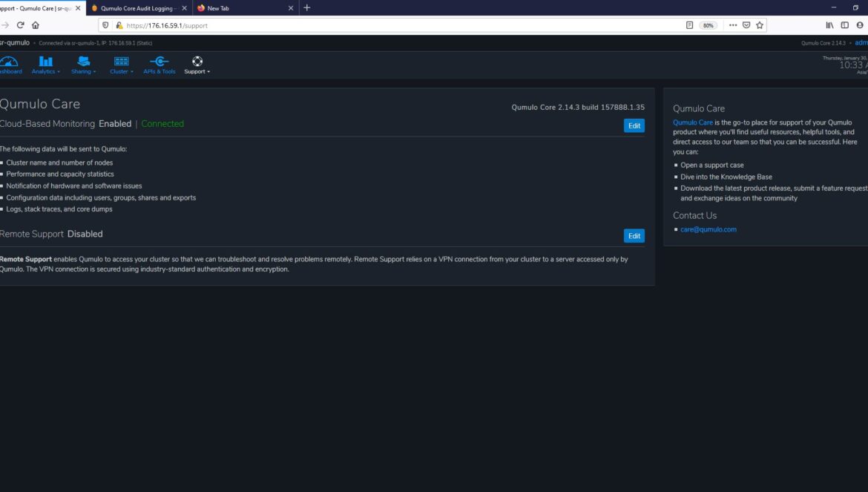Close the New Tab tab
Viewport: 868px width, 492px height.
coord(291,8)
